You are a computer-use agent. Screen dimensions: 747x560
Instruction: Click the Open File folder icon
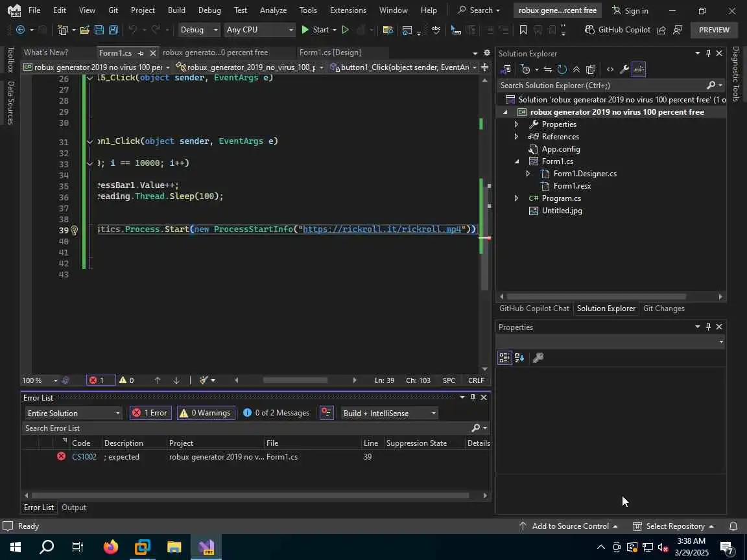coord(85,30)
